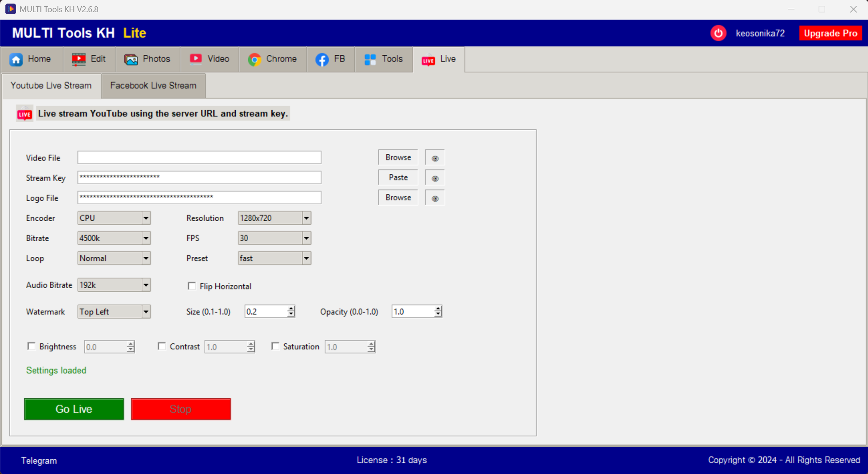868x474 pixels.
Task: Enable the Flip Horizontal checkbox
Action: click(x=192, y=286)
